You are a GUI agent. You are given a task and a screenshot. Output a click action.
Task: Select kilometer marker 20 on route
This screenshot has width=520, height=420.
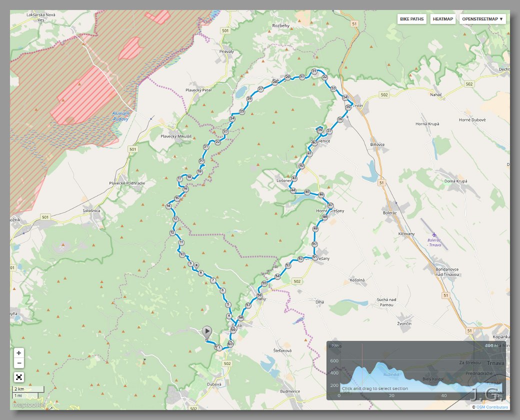(201, 161)
